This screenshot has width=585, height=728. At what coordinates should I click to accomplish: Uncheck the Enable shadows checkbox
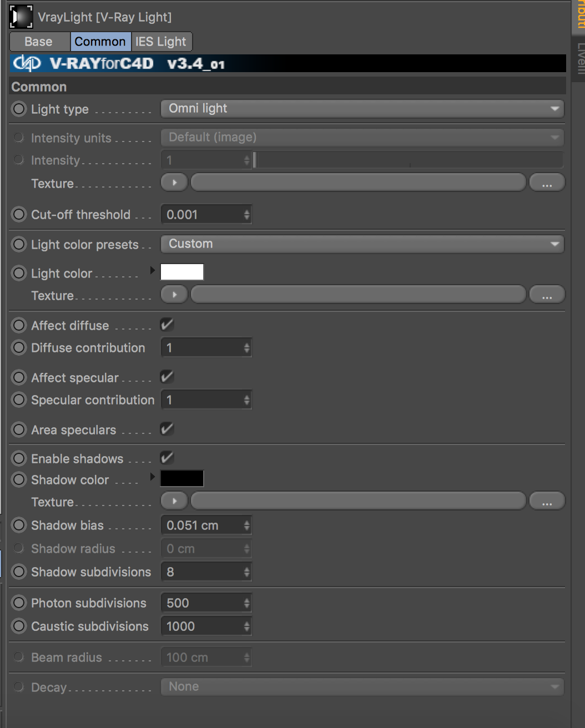point(167,458)
